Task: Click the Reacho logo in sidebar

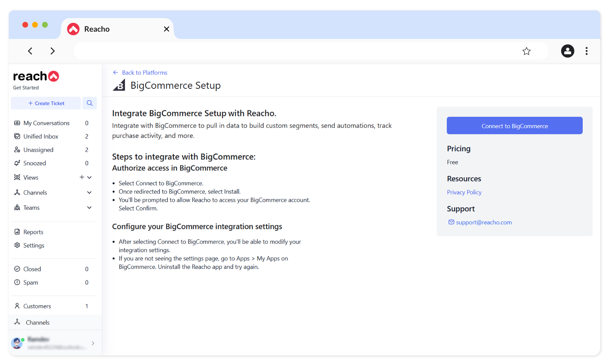Action: tap(36, 76)
